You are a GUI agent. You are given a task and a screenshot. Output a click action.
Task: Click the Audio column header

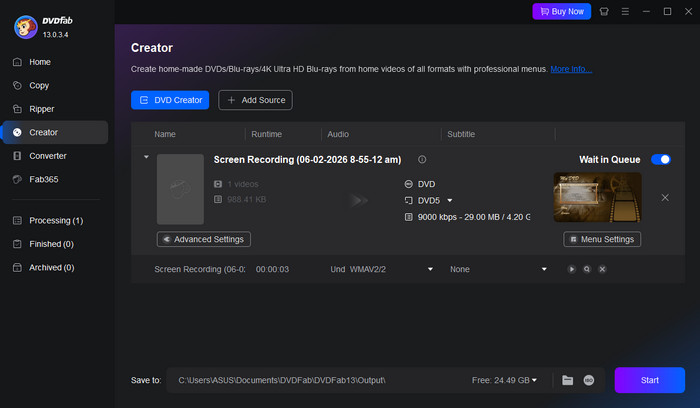(x=338, y=134)
